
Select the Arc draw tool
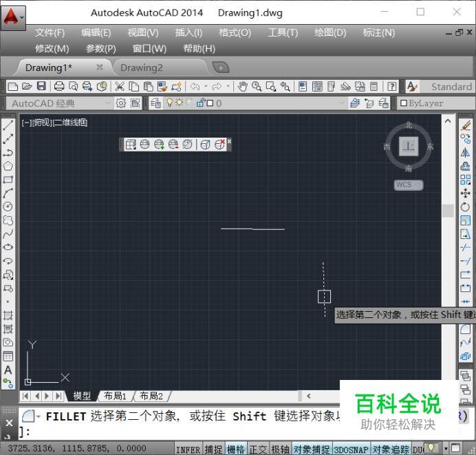coord(8,193)
